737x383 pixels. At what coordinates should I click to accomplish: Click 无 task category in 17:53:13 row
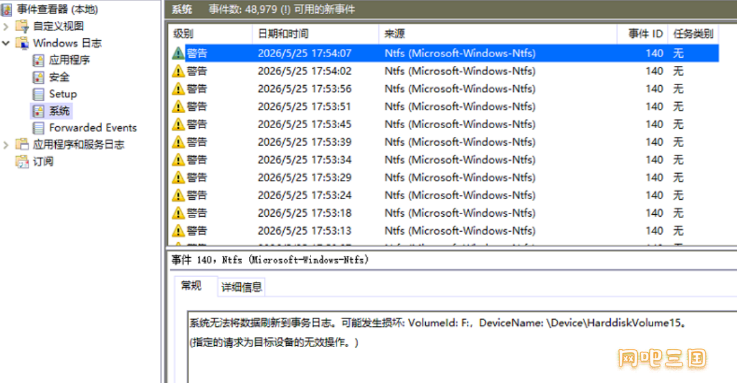click(678, 231)
